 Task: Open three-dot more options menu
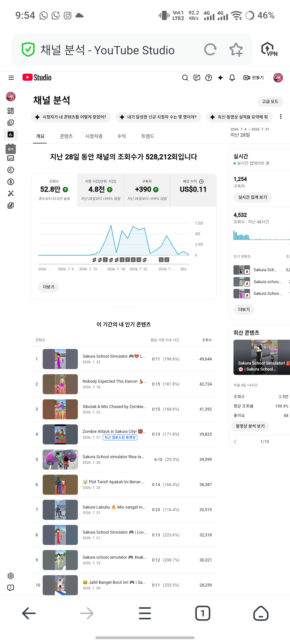[x=281, y=117]
